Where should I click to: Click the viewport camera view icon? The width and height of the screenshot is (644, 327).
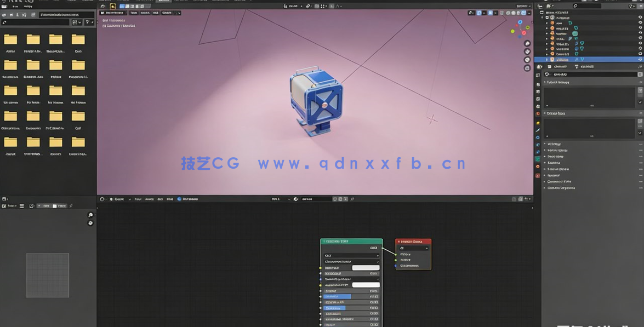[x=527, y=59]
